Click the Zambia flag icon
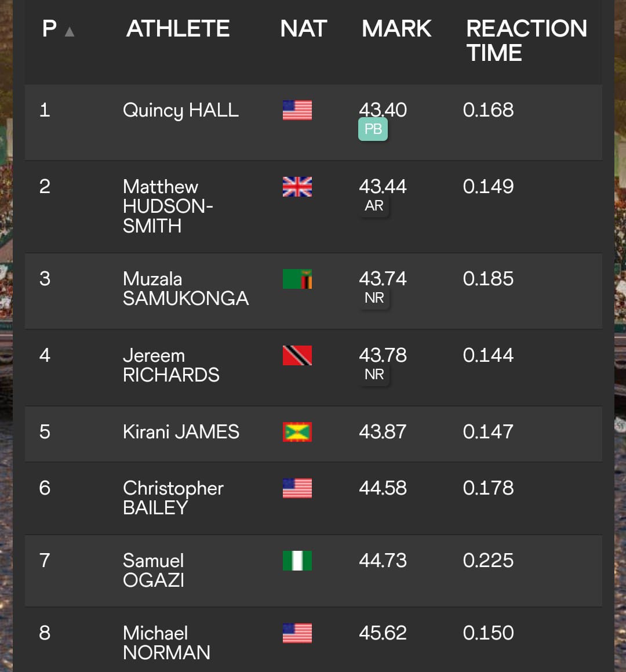The height and width of the screenshot is (672, 626). click(x=297, y=279)
